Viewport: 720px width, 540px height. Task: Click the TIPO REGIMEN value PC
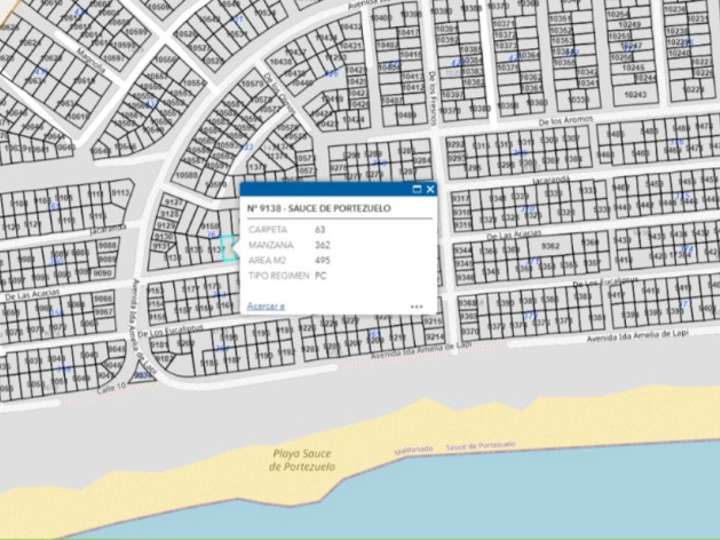[321, 276]
